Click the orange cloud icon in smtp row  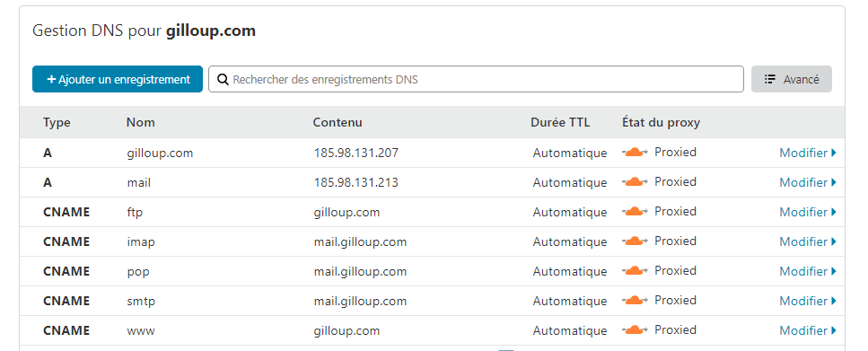(635, 301)
